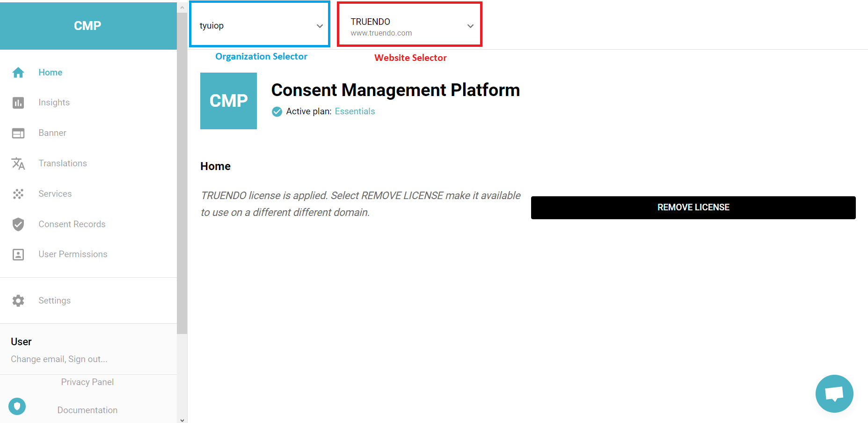Image resolution: width=868 pixels, height=423 pixels.
Task: Click the REMOVE LICENSE button
Action: click(693, 208)
